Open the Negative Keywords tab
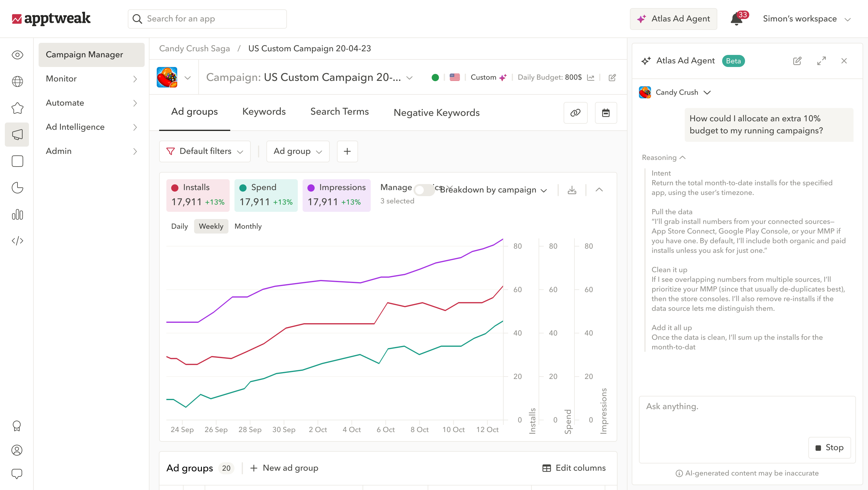This screenshot has height=490, width=868. tap(436, 113)
